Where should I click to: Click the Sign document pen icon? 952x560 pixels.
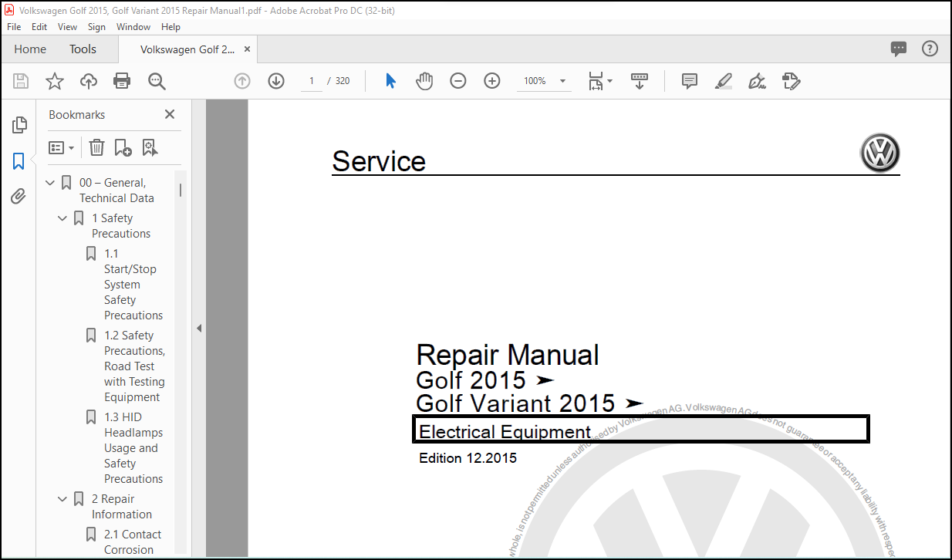pos(757,81)
